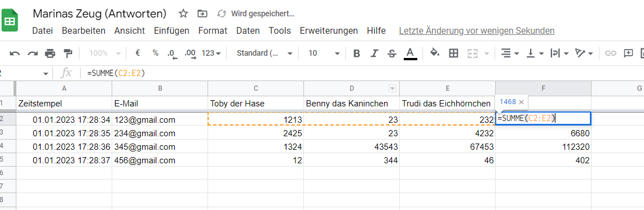This screenshot has height=210, width=644.
Task: Open the Tools menu
Action: click(x=280, y=31)
